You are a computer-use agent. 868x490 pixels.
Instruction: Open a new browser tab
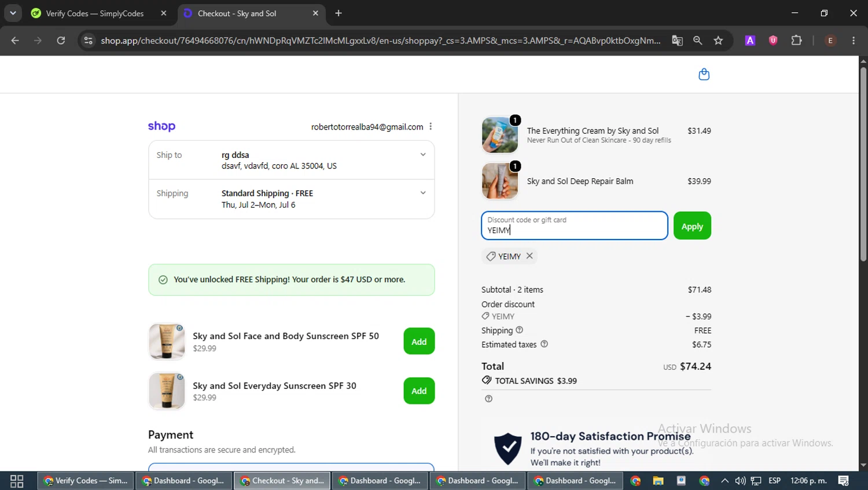pyautogui.click(x=339, y=13)
